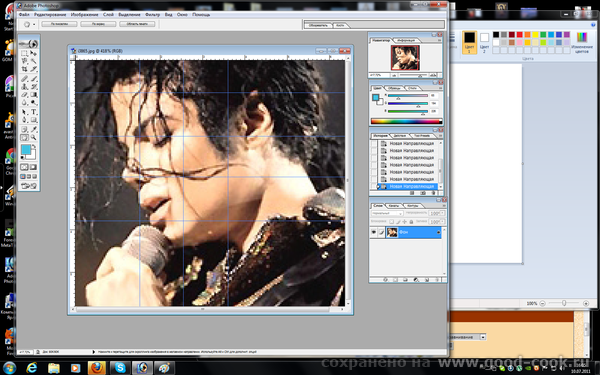This screenshot has width=600, height=375.
Task: Select the Clone Stamp tool
Action: click(24, 86)
